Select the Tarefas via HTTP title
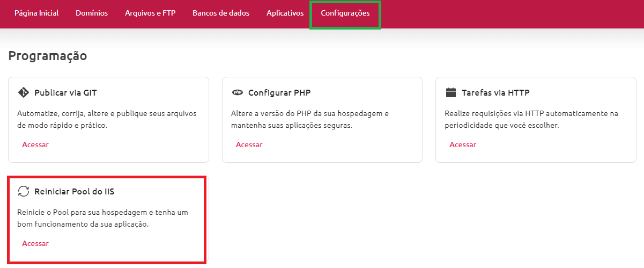The height and width of the screenshot is (268, 644). [495, 92]
